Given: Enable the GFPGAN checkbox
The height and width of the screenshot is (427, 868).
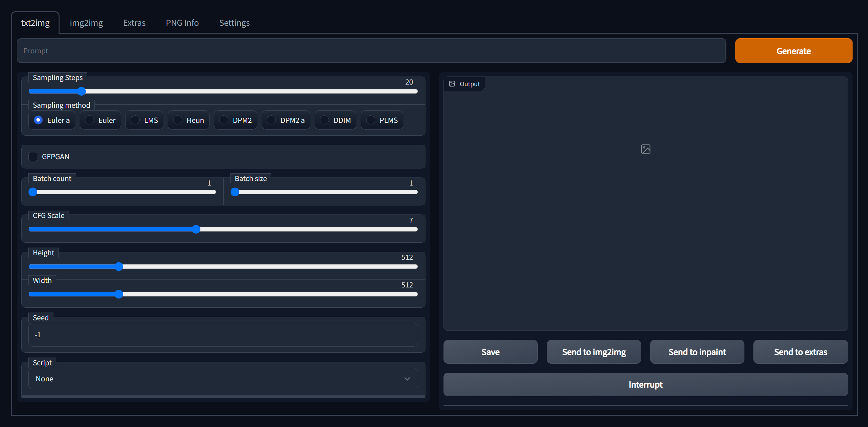Looking at the screenshot, I should pyautogui.click(x=33, y=157).
